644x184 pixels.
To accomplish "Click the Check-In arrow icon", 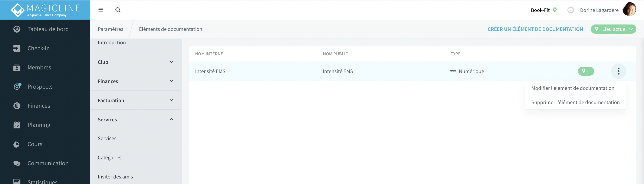I will pyautogui.click(x=17, y=48).
